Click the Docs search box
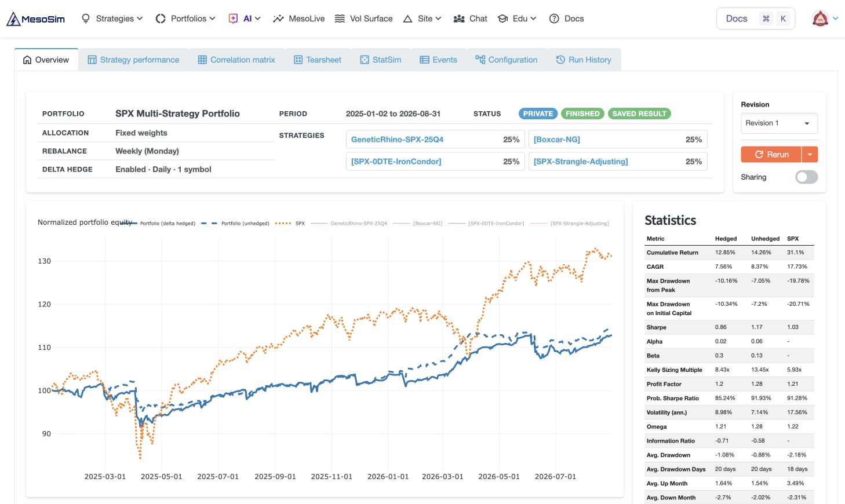845x504 pixels. coord(756,19)
